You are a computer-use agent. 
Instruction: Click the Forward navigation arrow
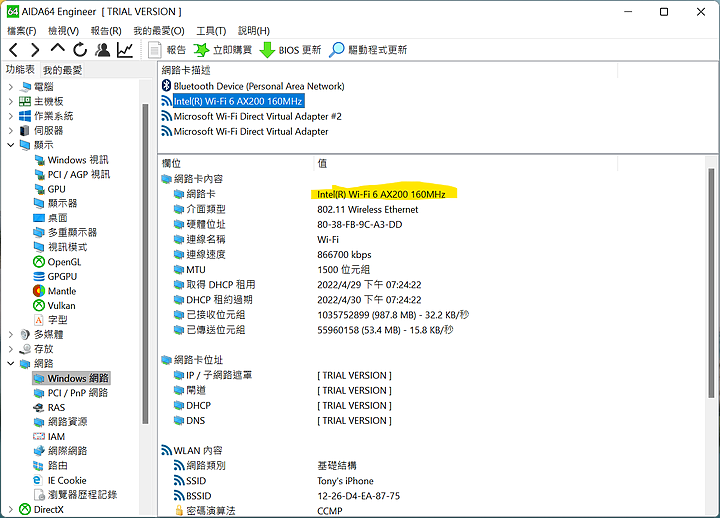35,50
